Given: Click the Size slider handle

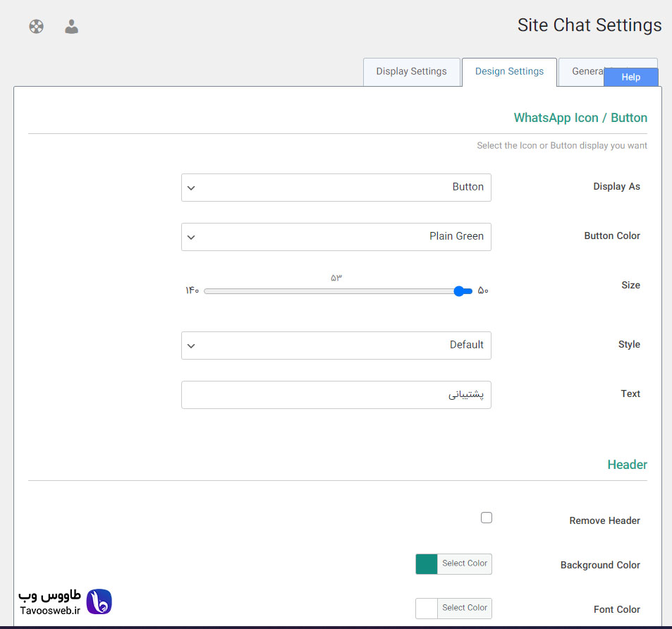Looking at the screenshot, I should [459, 291].
